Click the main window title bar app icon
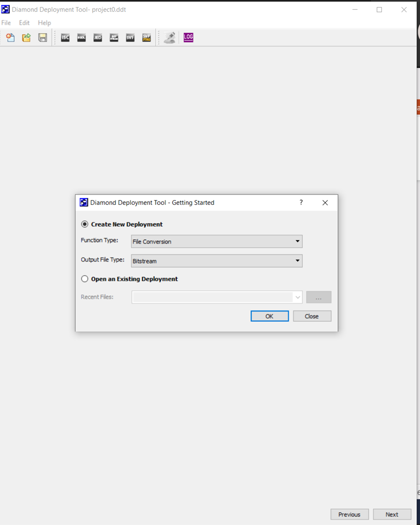420x525 pixels. (5, 9)
